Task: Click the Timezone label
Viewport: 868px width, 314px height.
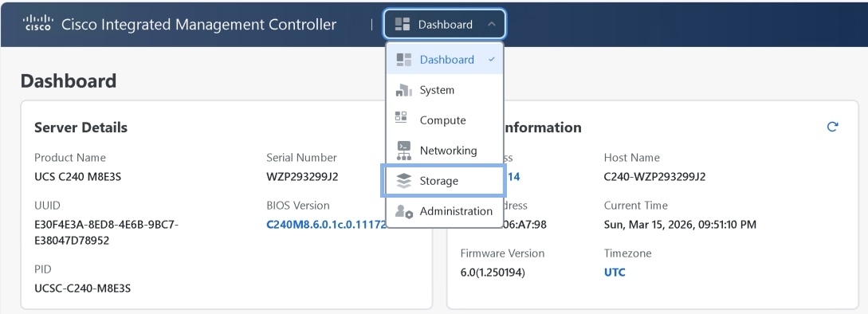Action: point(628,253)
